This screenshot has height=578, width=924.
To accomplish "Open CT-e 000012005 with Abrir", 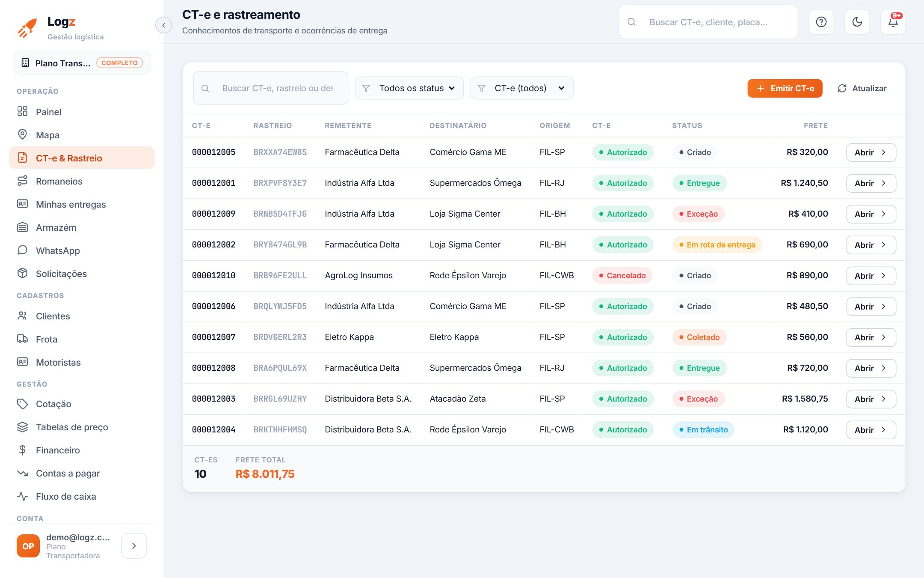I will (x=871, y=152).
